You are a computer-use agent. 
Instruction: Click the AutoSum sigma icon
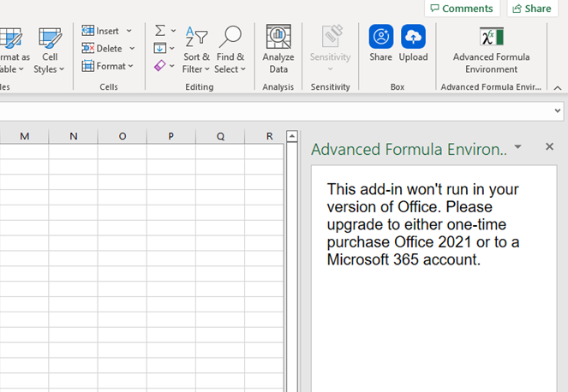click(x=160, y=31)
